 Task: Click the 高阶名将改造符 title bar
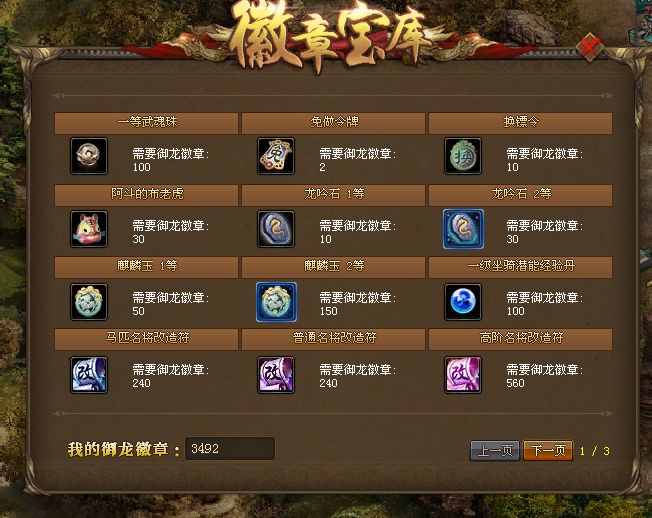[521, 339]
